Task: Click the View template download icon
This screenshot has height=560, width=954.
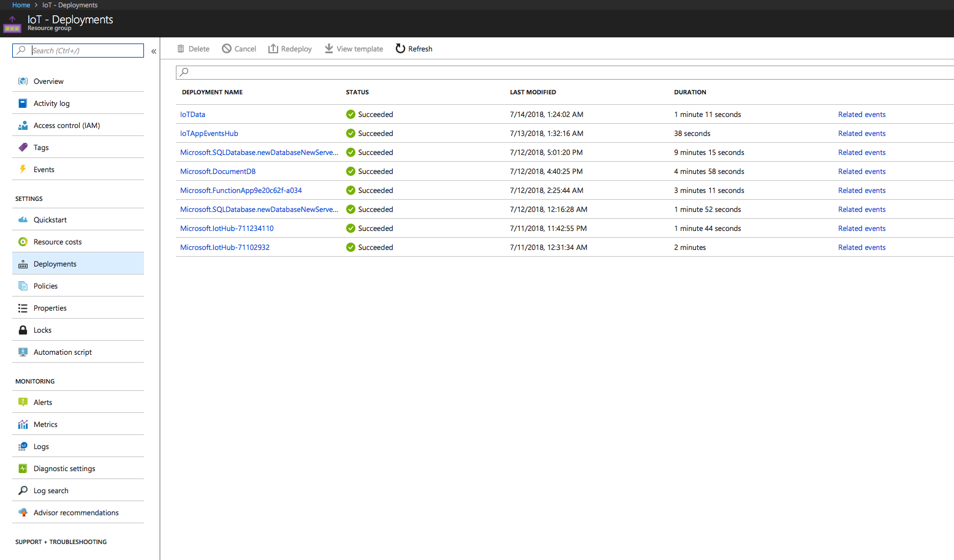Action: (x=329, y=48)
